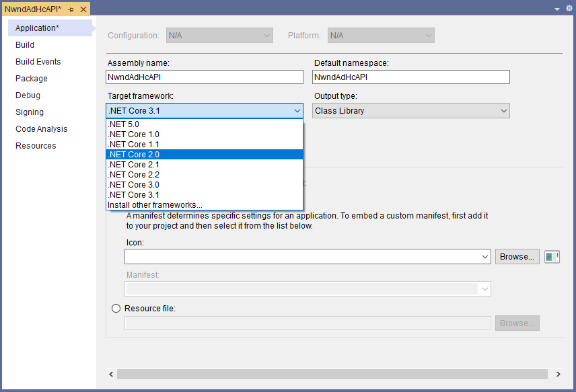Choose .NET Core 1.0 framework
The image size is (576, 392).
click(205, 134)
